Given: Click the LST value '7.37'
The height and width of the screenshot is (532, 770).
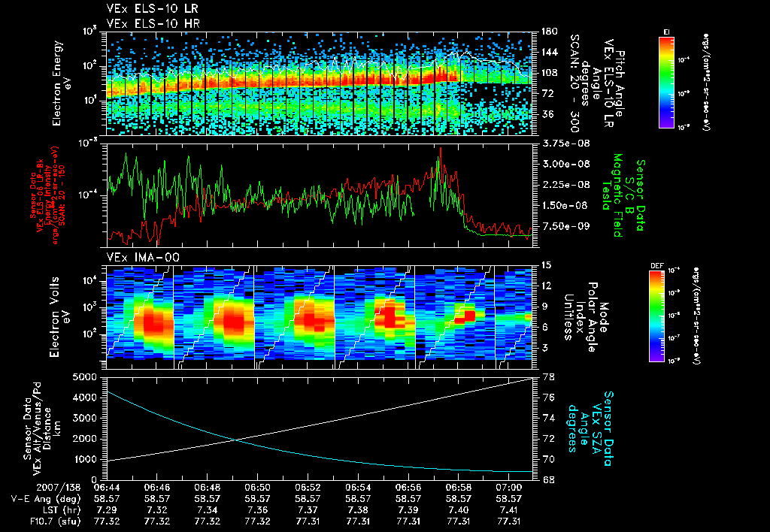Looking at the screenshot, I should tap(308, 510).
